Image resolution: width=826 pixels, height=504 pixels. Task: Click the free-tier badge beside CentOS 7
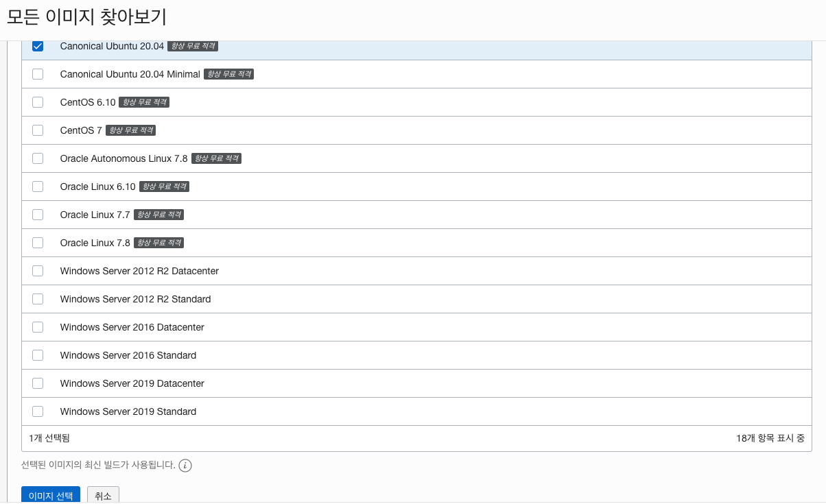click(130, 130)
